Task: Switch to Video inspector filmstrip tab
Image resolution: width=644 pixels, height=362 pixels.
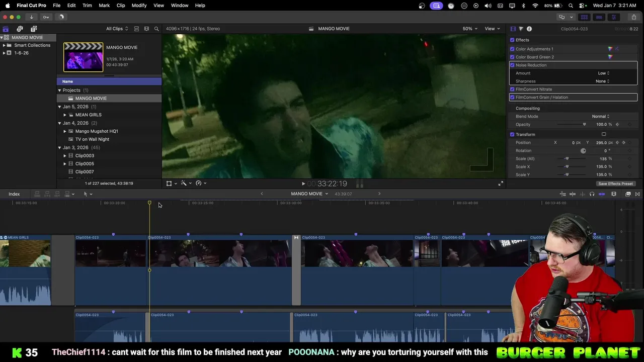Action: click(x=513, y=29)
